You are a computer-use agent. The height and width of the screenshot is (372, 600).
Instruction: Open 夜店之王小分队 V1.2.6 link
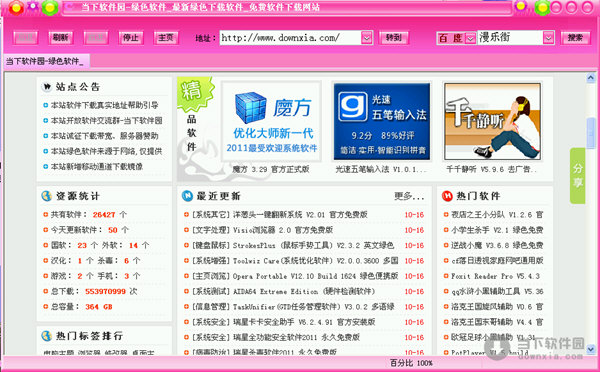(x=497, y=215)
